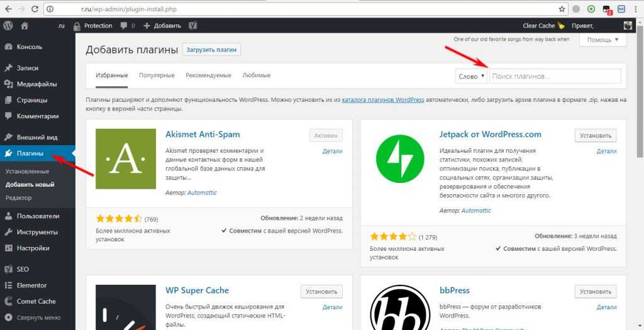Open Добавить новый submenu item
The height and width of the screenshot is (330, 644).
coord(30,185)
